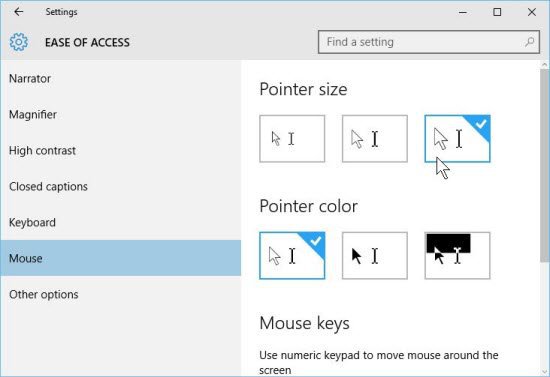The width and height of the screenshot is (550, 377).
Task: Click the back arrow in title bar
Action: point(19,12)
